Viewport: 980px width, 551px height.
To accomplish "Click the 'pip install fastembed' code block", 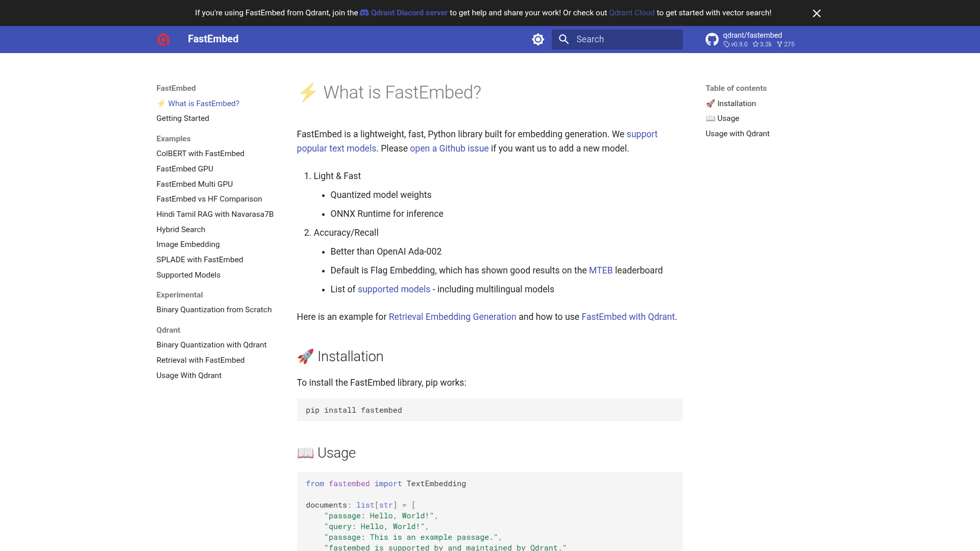I will tap(489, 410).
